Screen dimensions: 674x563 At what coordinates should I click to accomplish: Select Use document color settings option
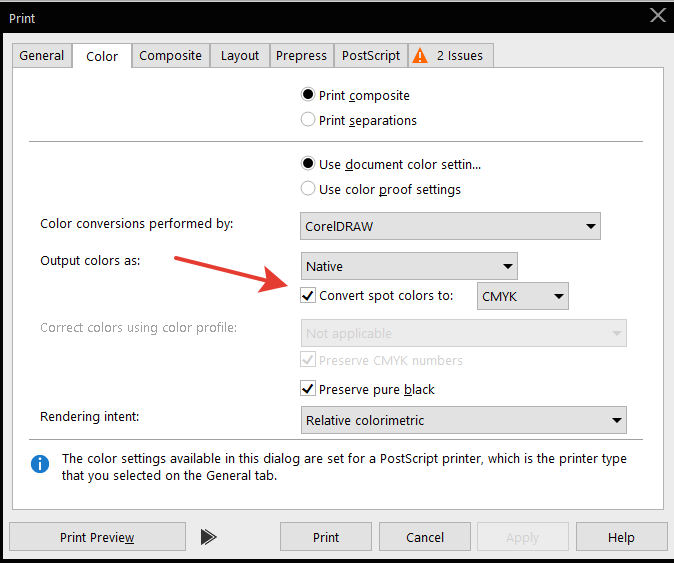pos(308,164)
